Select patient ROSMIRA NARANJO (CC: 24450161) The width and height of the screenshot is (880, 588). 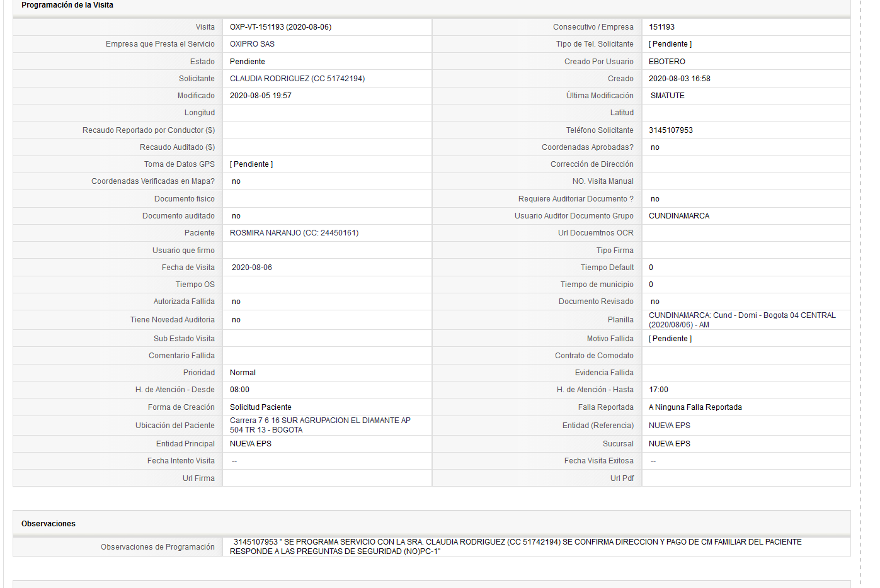point(294,233)
